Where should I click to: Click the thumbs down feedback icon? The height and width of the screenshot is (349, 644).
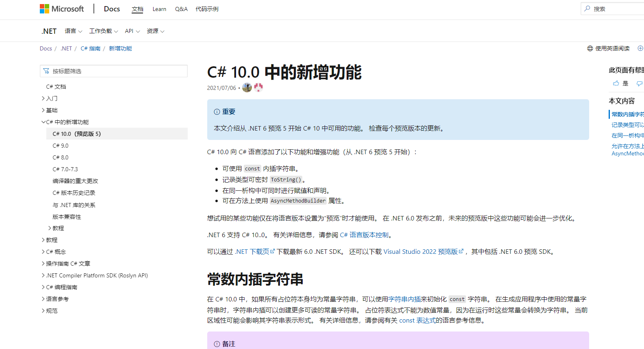pos(640,83)
